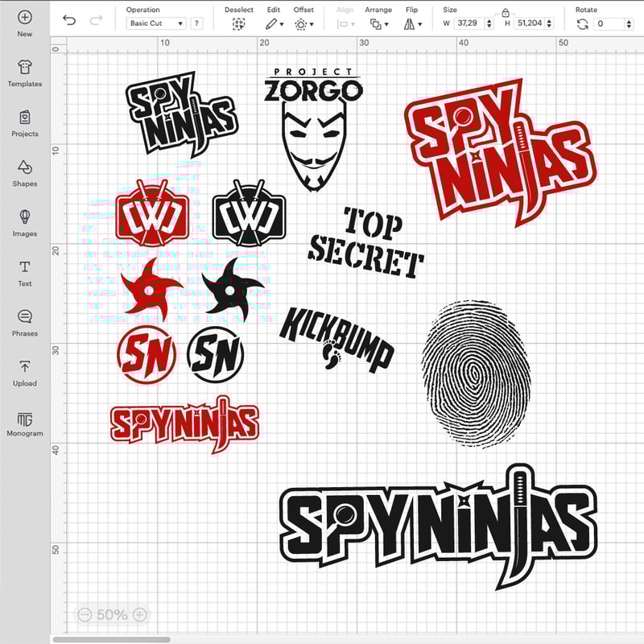The image size is (644, 644).
Task: Open the Edit dropdown
Action: [x=275, y=24]
